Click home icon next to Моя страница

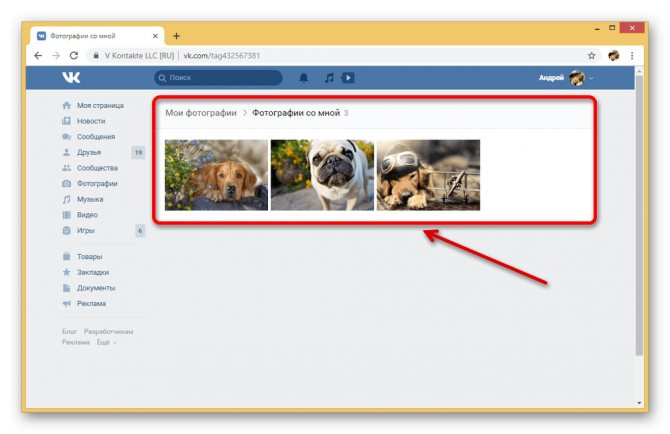[66, 105]
